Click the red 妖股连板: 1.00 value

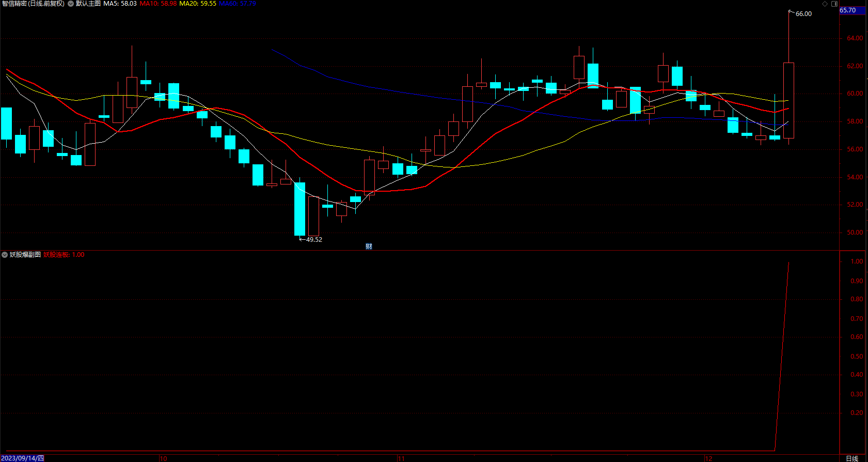coord(64,255)
